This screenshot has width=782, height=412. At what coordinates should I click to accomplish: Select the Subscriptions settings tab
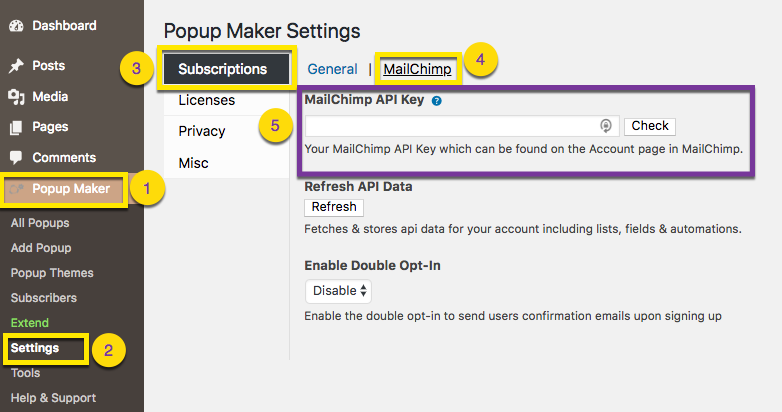click(226, 69)
